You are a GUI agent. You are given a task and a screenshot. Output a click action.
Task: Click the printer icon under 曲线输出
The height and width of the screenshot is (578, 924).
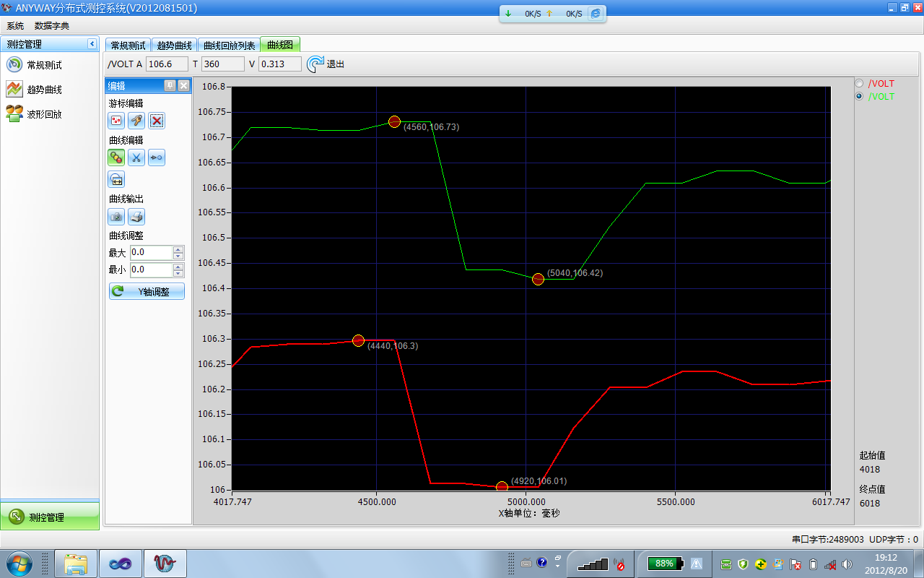click(136, 216)
